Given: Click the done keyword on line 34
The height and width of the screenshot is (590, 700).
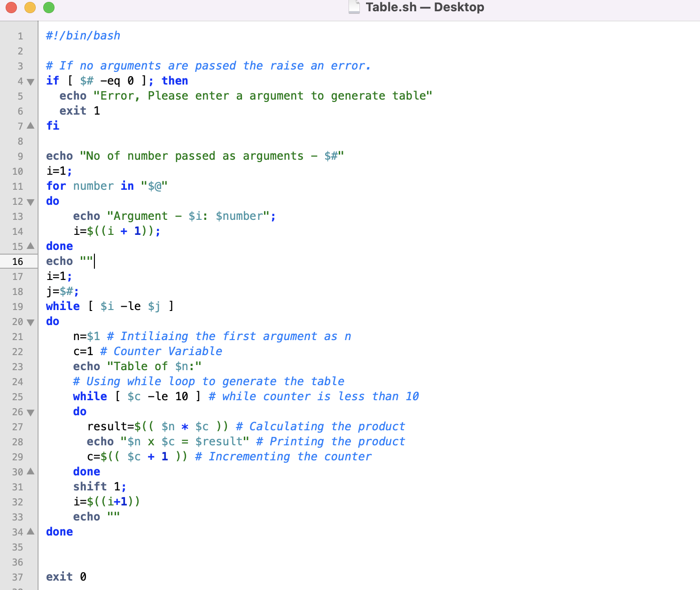Looking at the screenshot, I should click(x=59, y=532).
